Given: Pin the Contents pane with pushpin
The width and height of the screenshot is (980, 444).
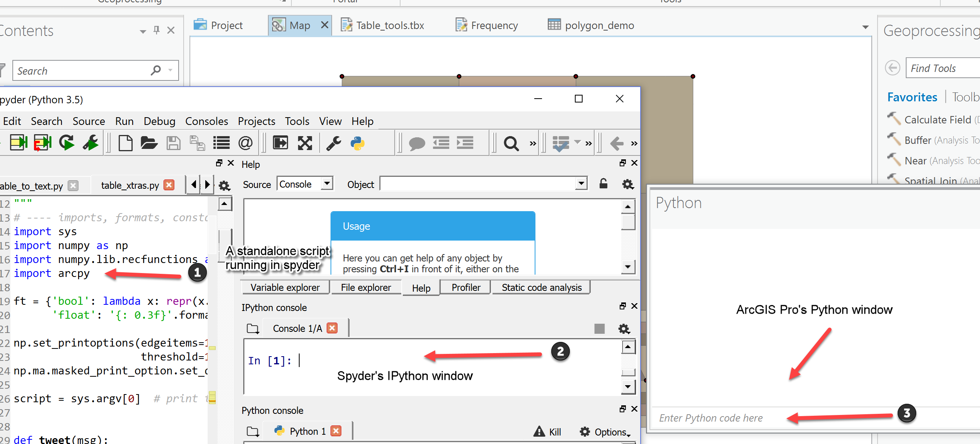Looking at the screenshot, I should pyautogui.click(x=157, y=30).
